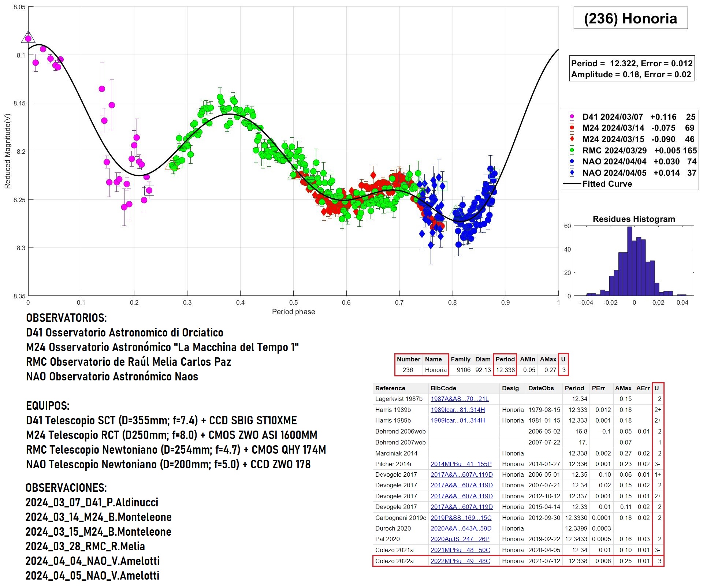Open the 1987A&AS...70...21L bibcode link

pos(460,399)
